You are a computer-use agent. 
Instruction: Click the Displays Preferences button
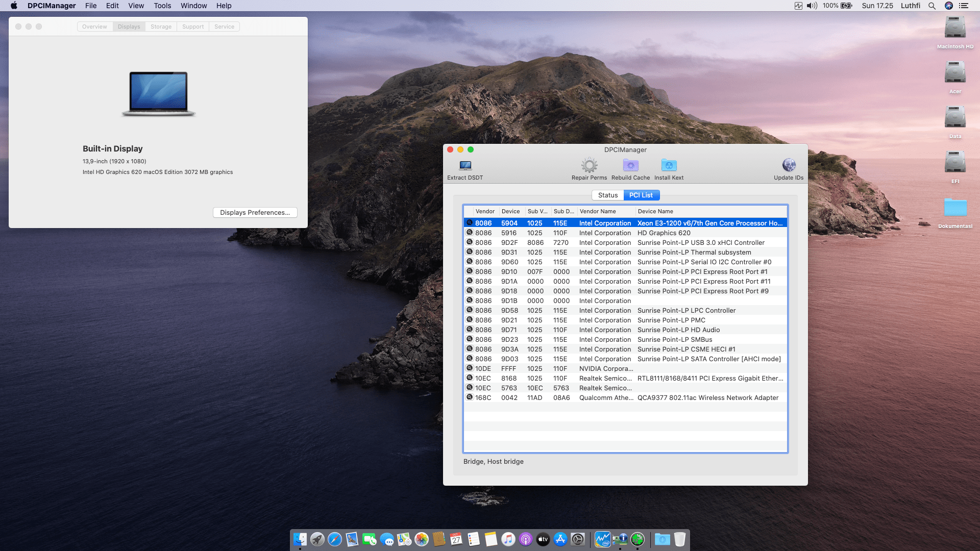[x=255, y=212]
